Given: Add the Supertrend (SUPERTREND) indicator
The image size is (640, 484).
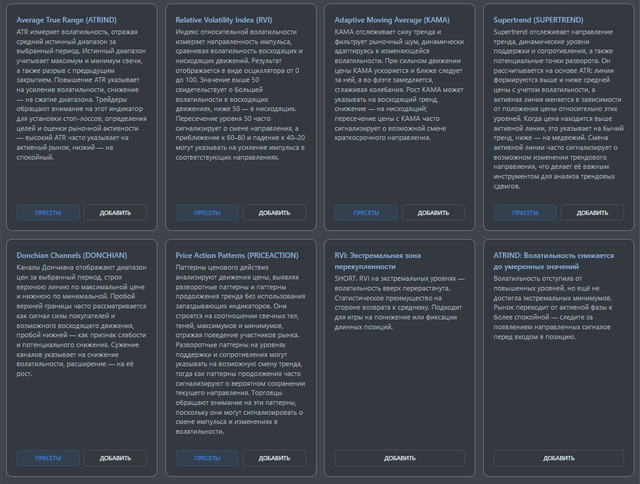Looking at the screenshot, I should pyautogui.click(x=592, y=213).
